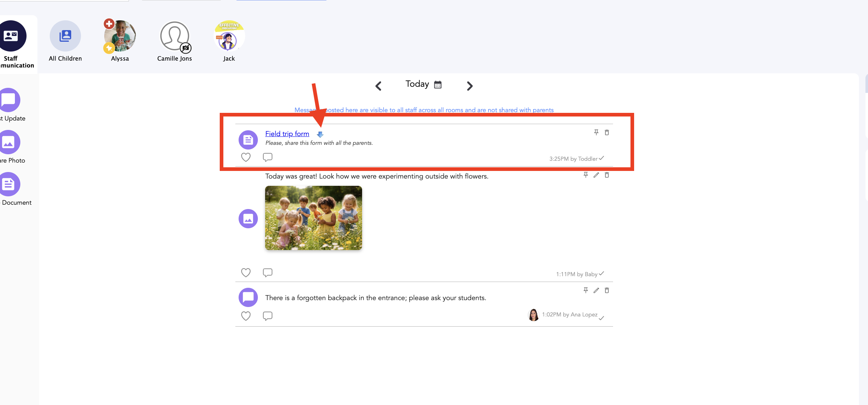This screenshot has width=868, height=405.
Task: Pin the forgotten backpack message
Action: (585, 290)
